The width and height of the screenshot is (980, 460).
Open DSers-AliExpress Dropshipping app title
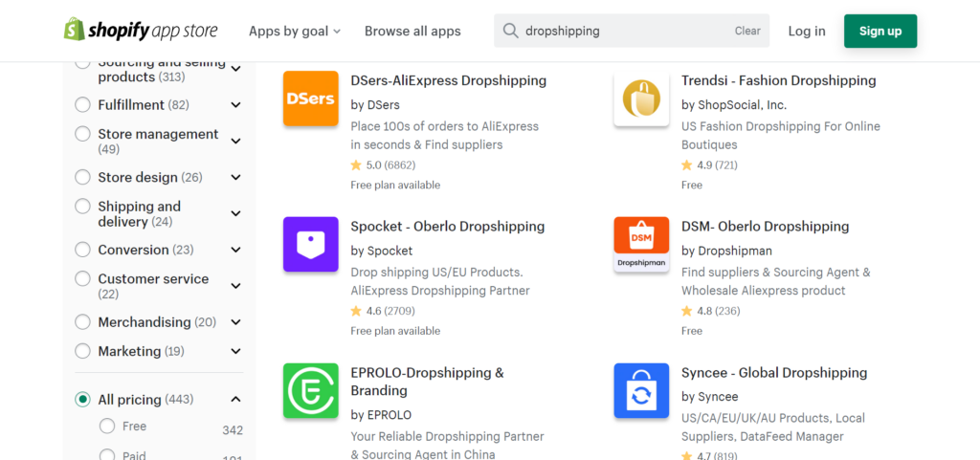point(448,80)
